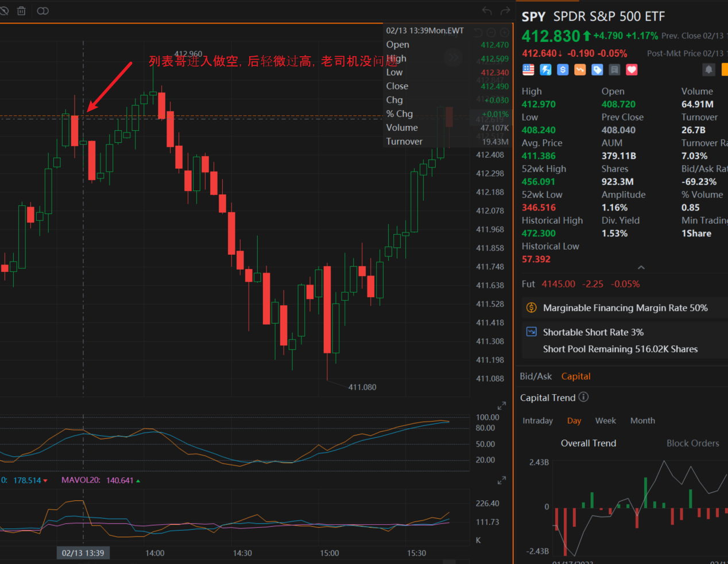Open the Capital Trend info icon
The height and width of the screenshot is (564, 728).
[583, 397]
